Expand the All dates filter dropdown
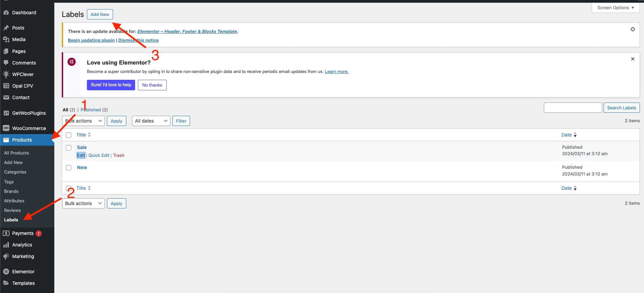This screenshot has height=293, width=644. 151,121
